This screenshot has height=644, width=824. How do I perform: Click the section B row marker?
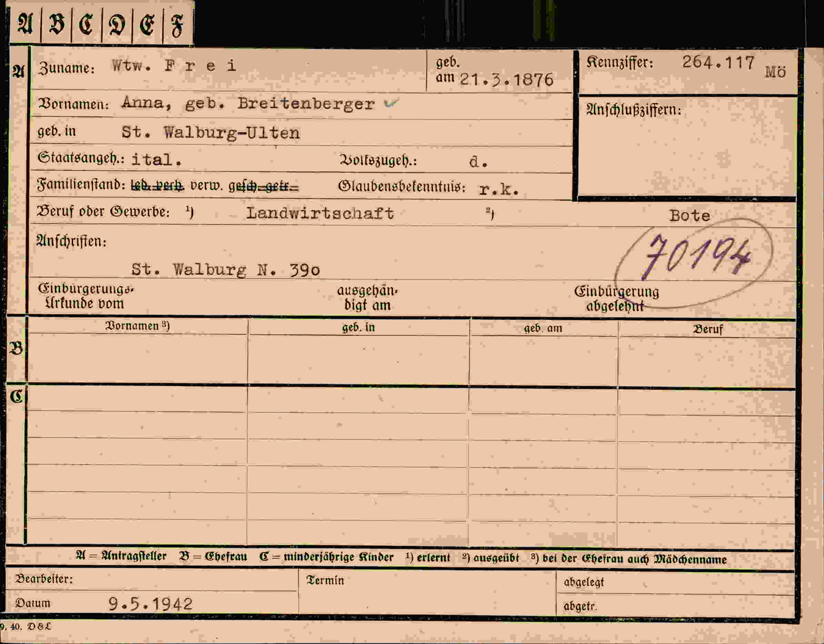coord(16,349)
